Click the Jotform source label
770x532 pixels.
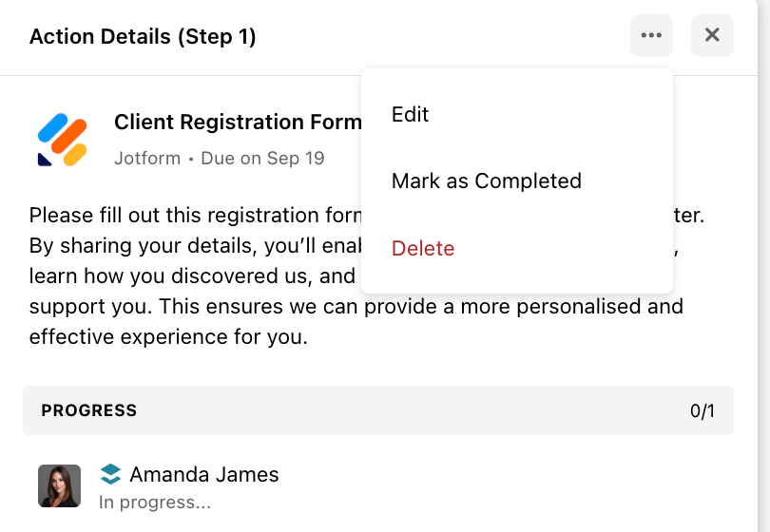[147, 158]
